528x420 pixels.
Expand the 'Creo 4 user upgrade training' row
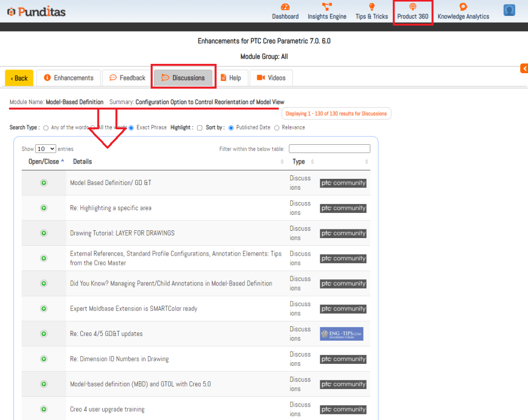44,409
